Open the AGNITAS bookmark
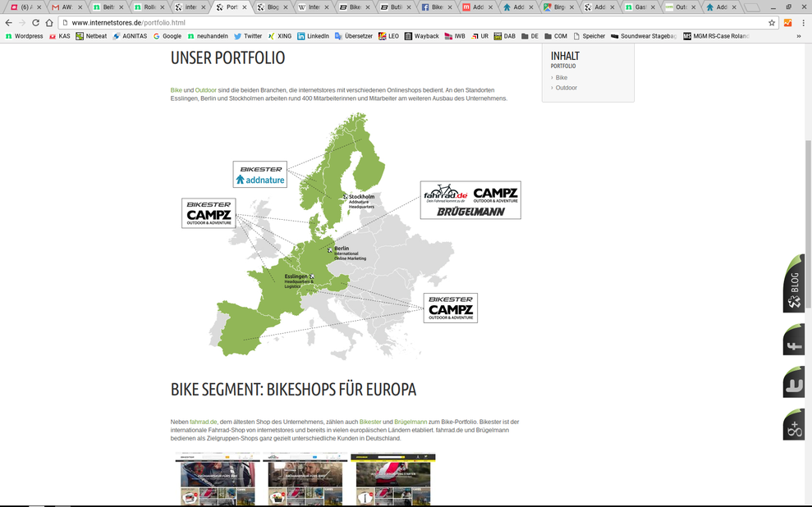Screen dimensions: 812x507 130,36
